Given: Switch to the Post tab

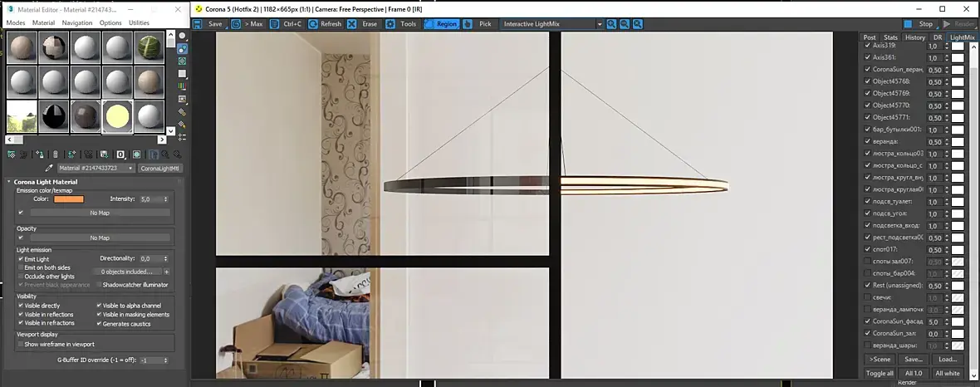Looking at the screenshot, I should 870,37.
